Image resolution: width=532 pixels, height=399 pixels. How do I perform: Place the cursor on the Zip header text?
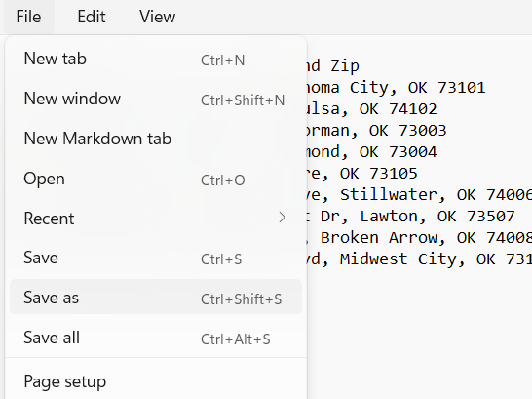[345, 66]
